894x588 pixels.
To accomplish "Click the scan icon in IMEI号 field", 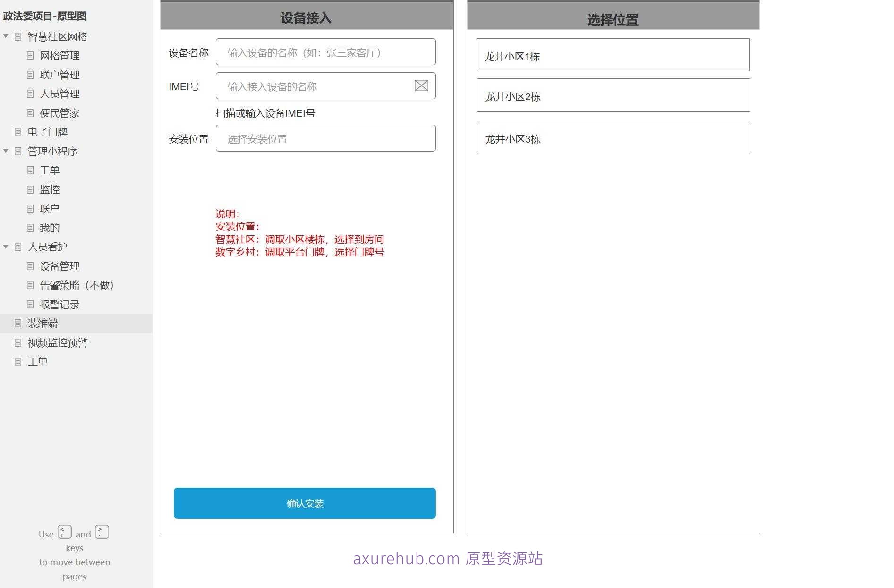I will (x=421, y=85).
